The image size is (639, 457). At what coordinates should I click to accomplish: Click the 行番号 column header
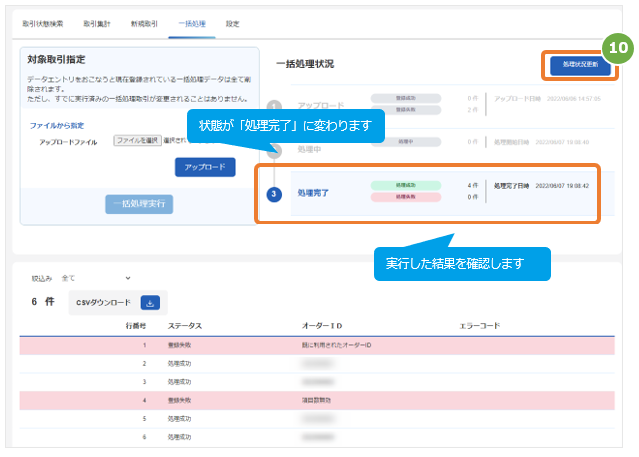pyautogui.click(x=136, y=326)
